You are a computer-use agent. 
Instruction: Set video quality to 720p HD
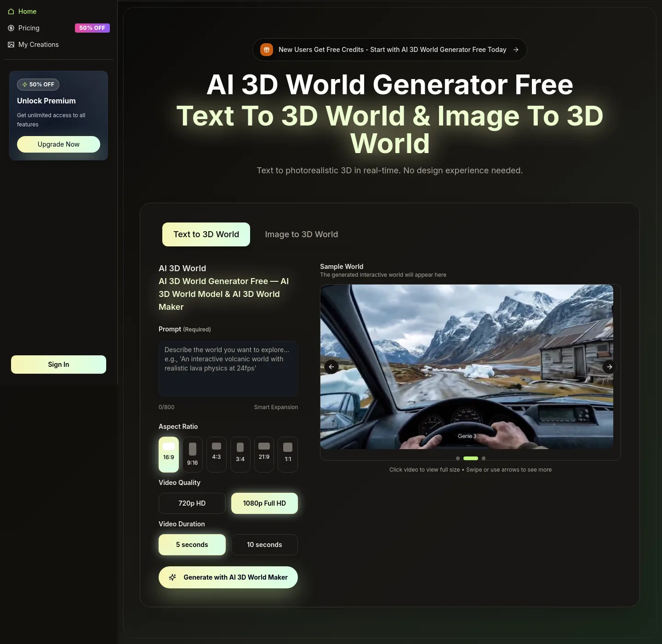192,503
